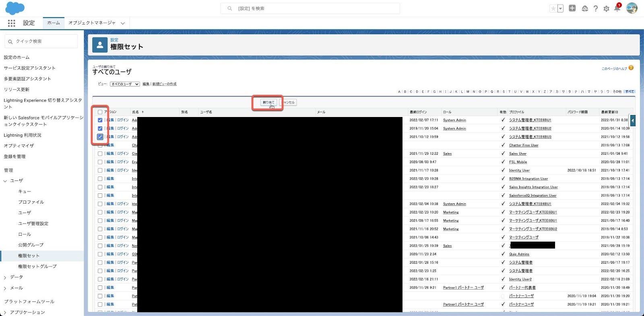Click the Salesforce cloud logo
This screenshot has height=316, width=644.
[x=15, y=8]
